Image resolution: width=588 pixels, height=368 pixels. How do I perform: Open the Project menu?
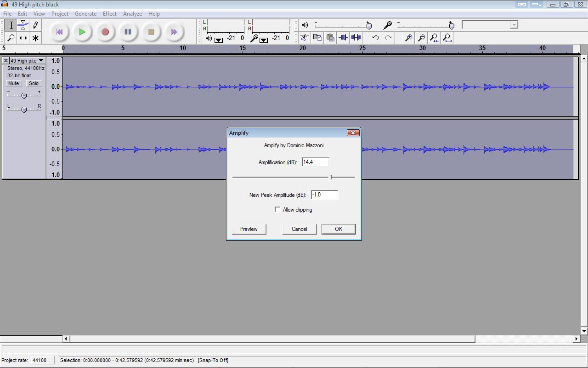[x=60, y=14]
